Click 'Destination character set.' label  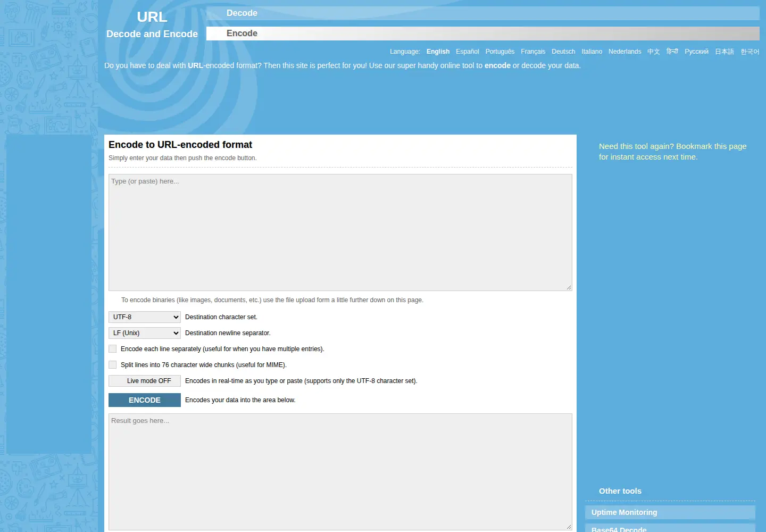[221, 317]
